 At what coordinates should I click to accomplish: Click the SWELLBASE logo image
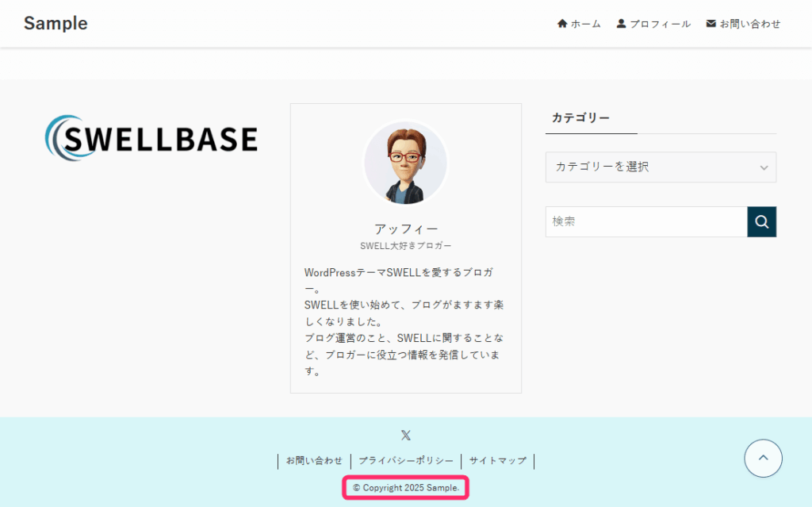[x=151, y=138]
